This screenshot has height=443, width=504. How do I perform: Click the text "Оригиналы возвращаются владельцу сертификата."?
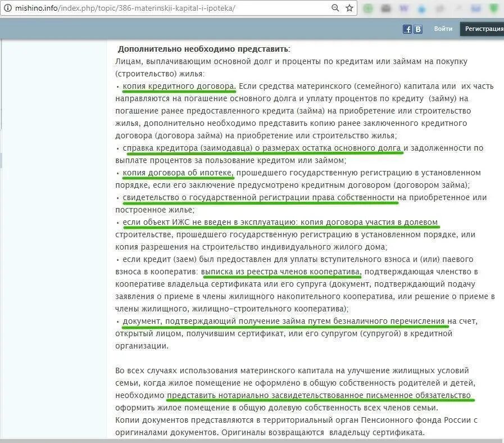tap(323, 433)
